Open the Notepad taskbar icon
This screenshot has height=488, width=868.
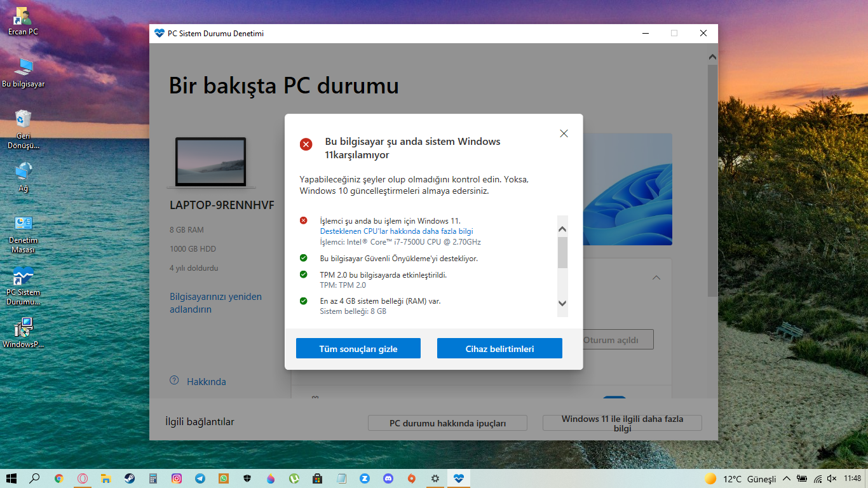click(341, 478)
